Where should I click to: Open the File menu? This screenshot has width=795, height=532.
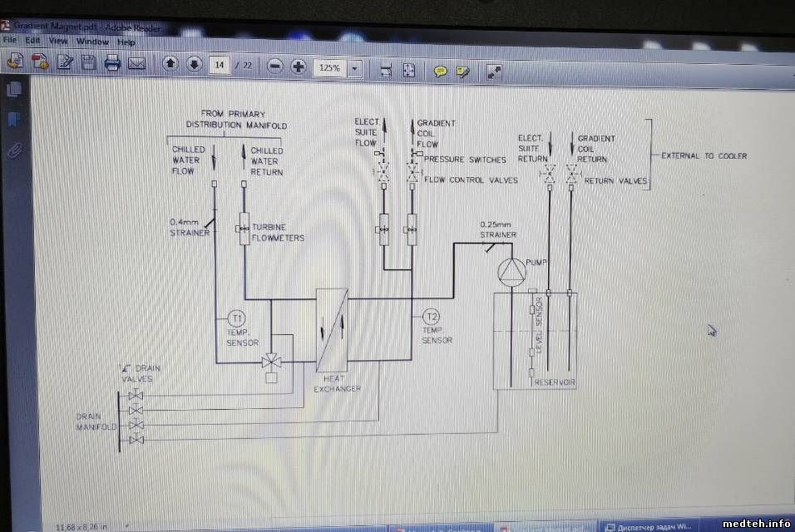coord(9,40)
